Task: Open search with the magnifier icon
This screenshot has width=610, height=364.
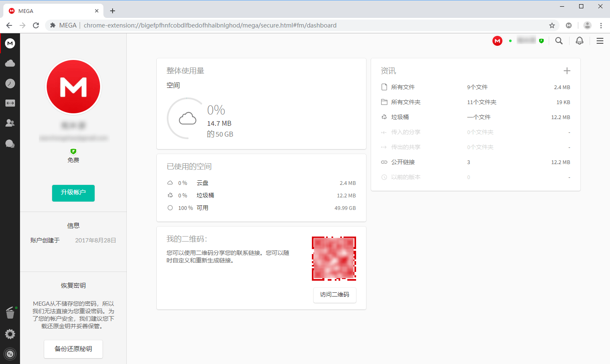Action: click(x=559, y=41)
